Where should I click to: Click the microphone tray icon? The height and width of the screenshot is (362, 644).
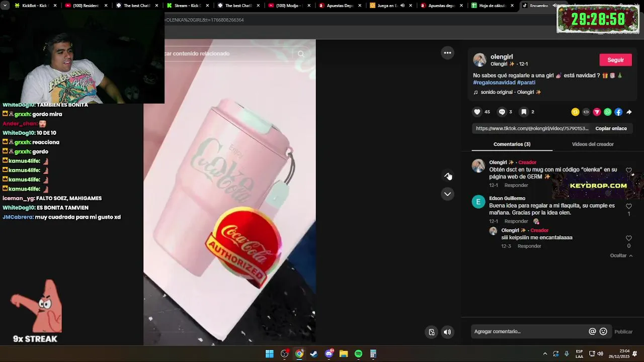pos(567,354)
